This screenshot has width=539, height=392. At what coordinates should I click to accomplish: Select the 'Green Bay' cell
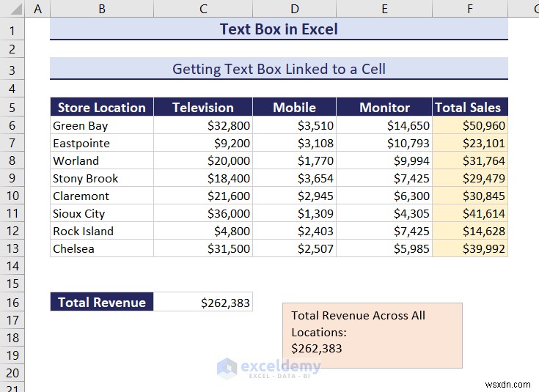pyautogui.click(x=102, y=125)
